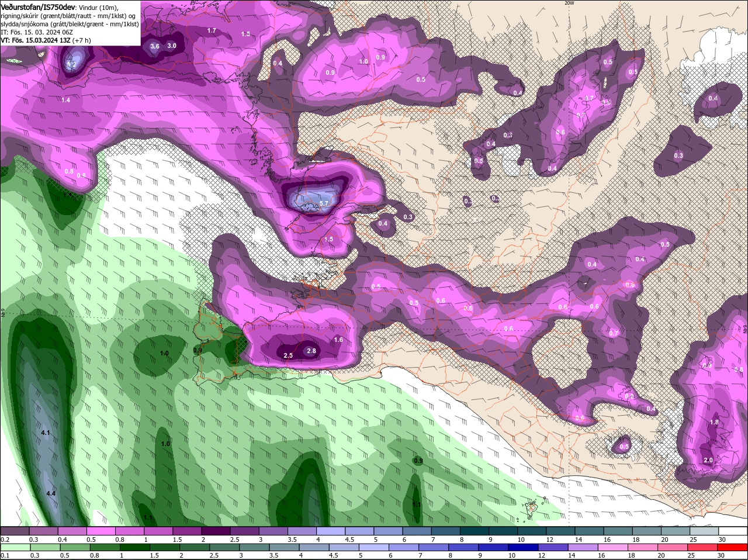Pick the light pink rain swatch between 16 and 18
This screenshot has height=560, width=748.
coord(614,547)
